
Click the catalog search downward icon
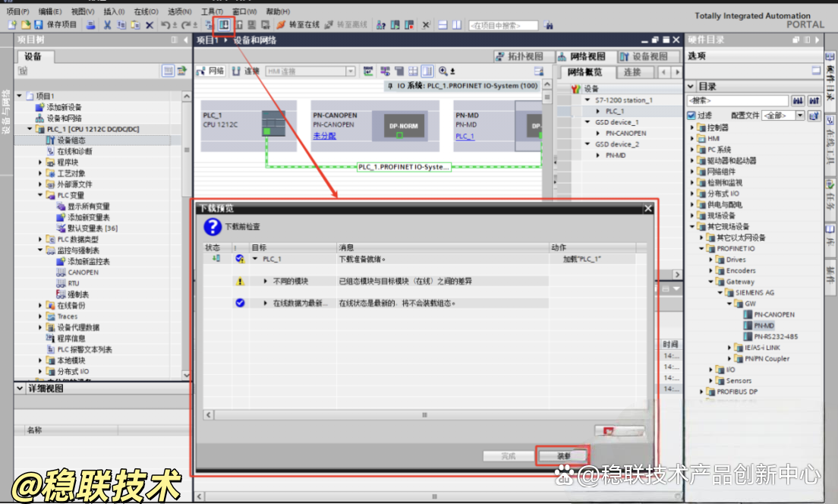tap(798, 100)
